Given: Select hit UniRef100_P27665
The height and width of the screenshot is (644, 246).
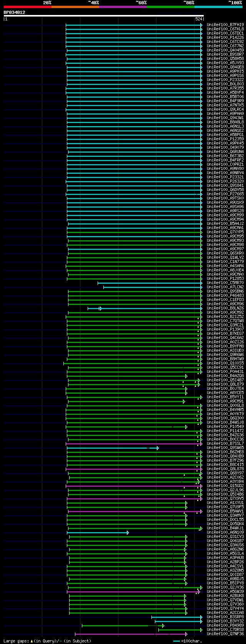Looking at the screenshot, I should click(225, 194).
